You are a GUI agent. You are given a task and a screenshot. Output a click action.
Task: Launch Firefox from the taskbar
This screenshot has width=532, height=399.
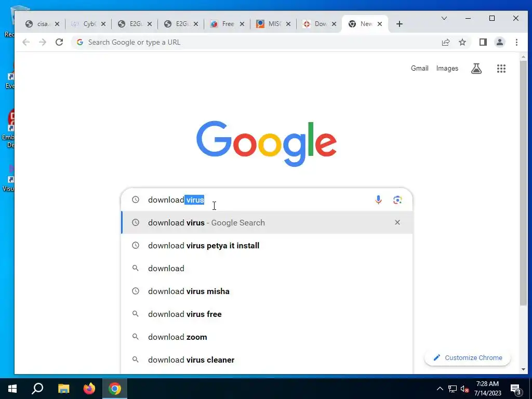pos(89,389)
